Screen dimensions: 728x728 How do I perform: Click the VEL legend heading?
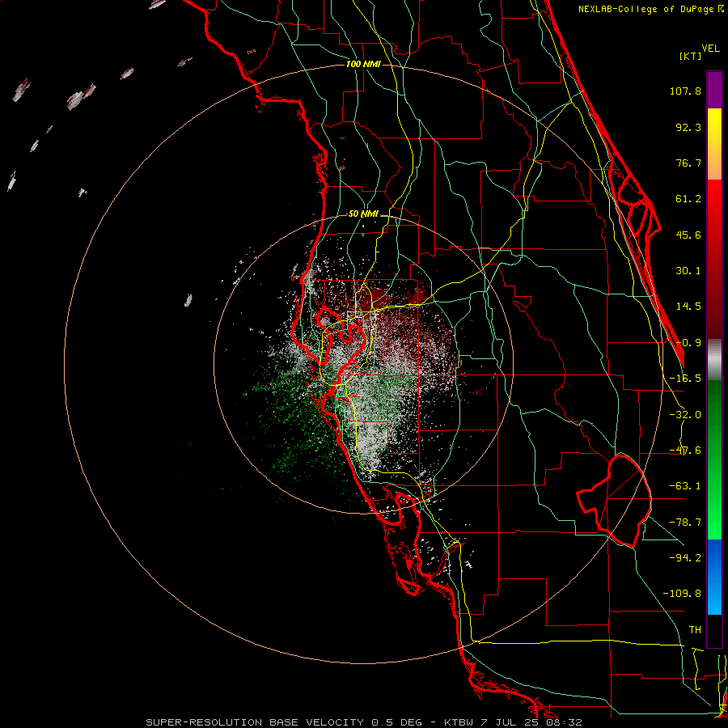[x=710, y=49]
